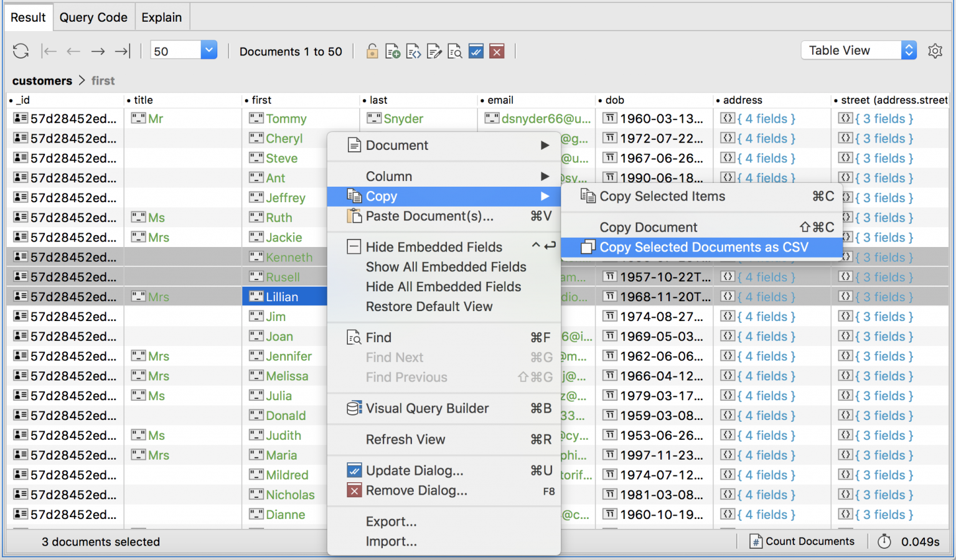956x560 pixels.
Task: Expand the Document submenu
Action: point(443,145)
